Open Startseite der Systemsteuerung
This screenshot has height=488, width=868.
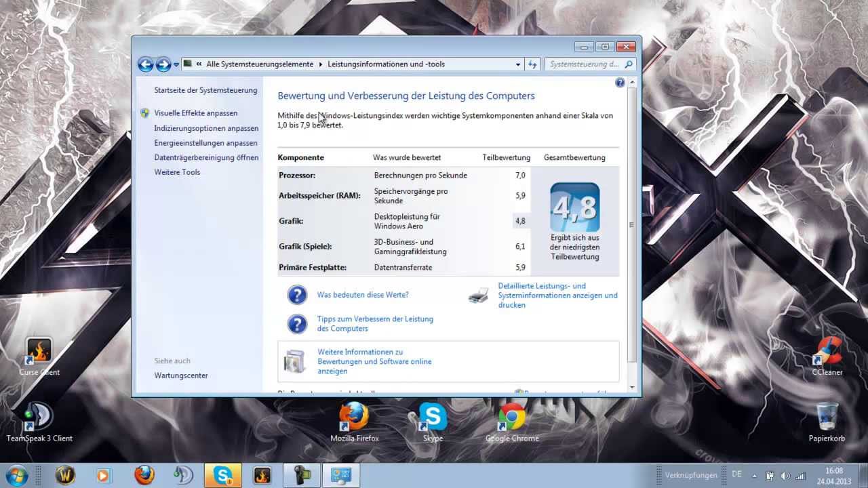pyautogui.click(x=205, y=90)
